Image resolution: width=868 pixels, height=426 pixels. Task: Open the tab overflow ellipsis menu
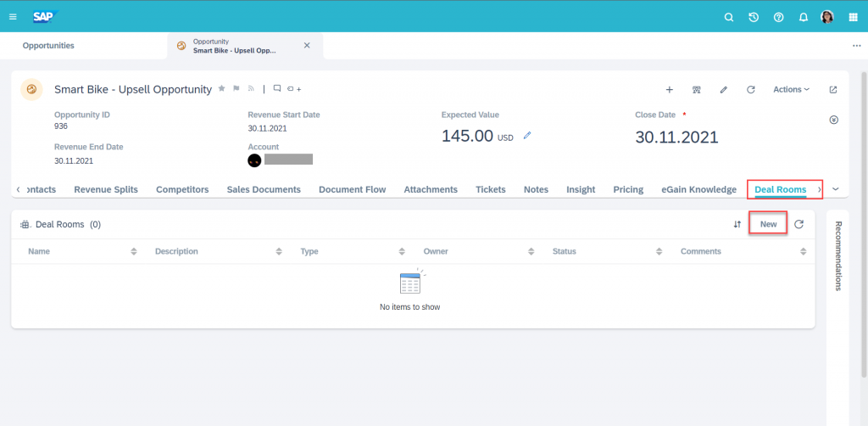click(x=856, y=46)
